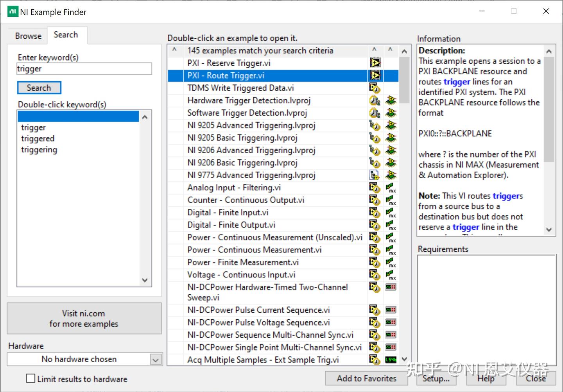Click leftmost sort arrow column header
This screenshot has width=563, height=392.
point(175,50)
